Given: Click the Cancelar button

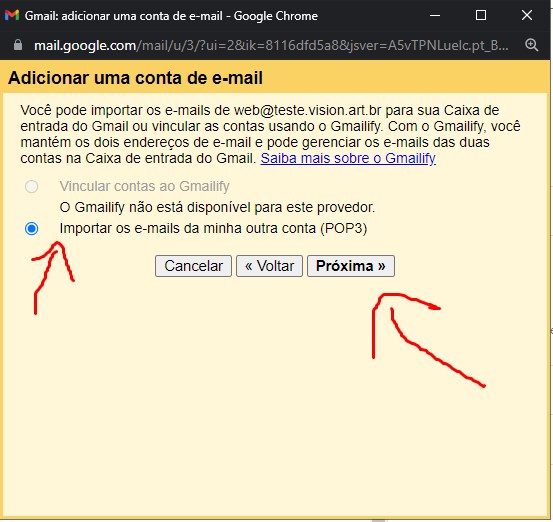Looking at the screenshot, I should pos(193,266).
